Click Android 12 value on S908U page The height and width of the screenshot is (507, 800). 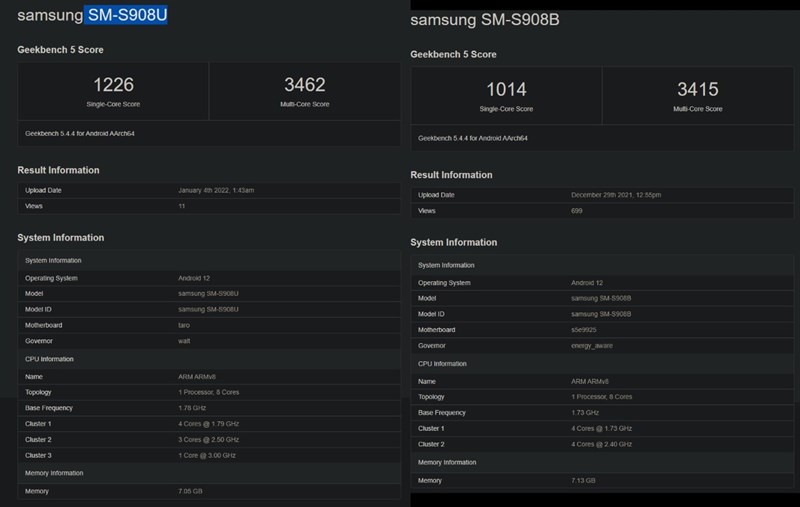(194, 278)
